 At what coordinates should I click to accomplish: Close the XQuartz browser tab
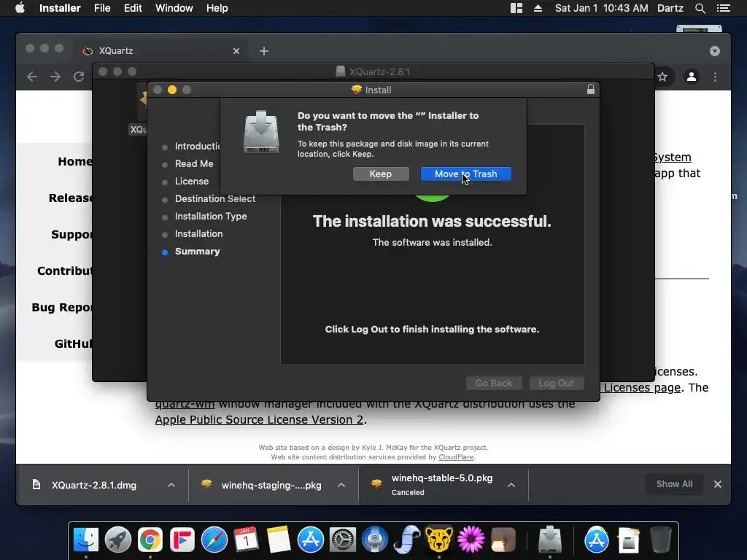tap(236, 51)
